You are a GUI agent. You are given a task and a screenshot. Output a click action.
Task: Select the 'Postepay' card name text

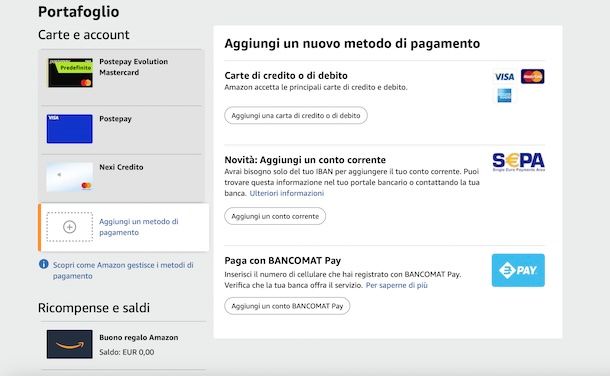pyautogui.click(x=115, y=119)
